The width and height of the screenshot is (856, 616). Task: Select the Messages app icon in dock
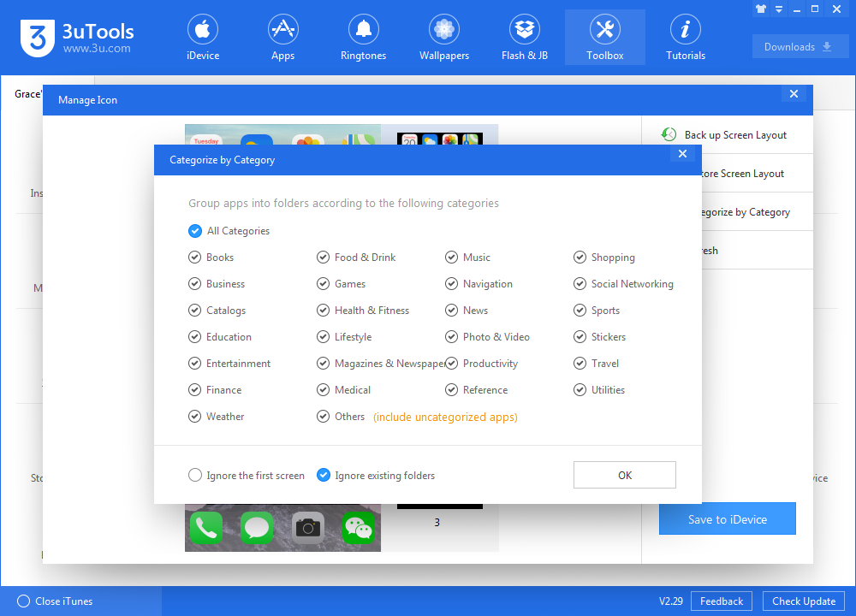tap(257, 528)
